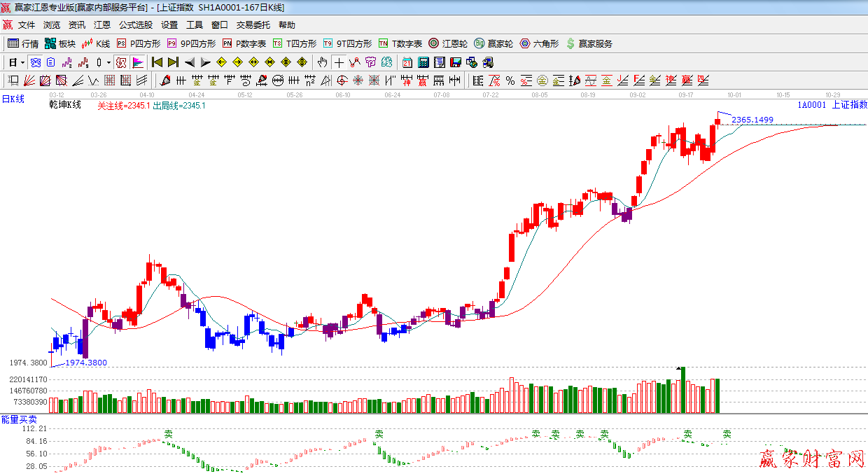
Task: Click the P四方形 button
Action: click(x=139, y=43)
